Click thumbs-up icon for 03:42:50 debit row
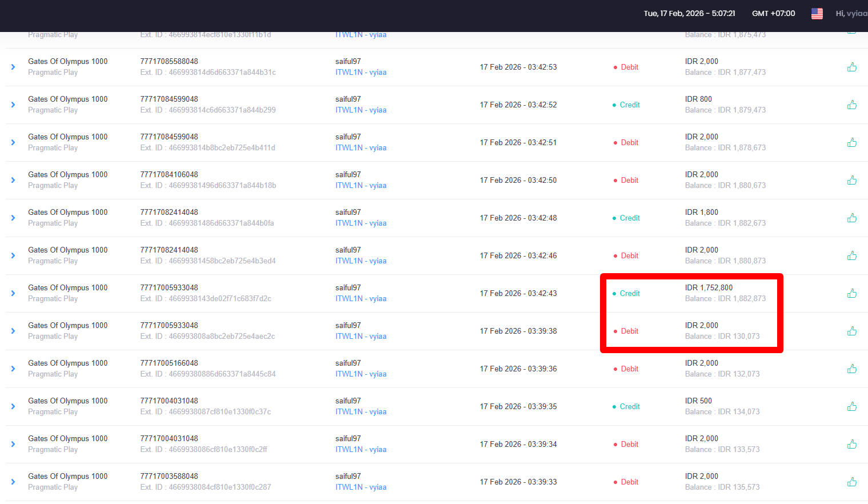 pyautogui.click(x=851, y=180)
